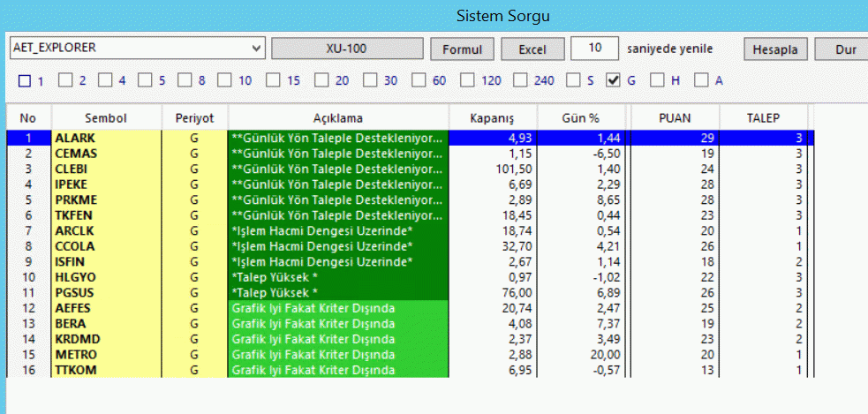Enable the 240 period checkbox
This screenshot has height=414, width=868.
pyautogui.click(x=520, y=81)
